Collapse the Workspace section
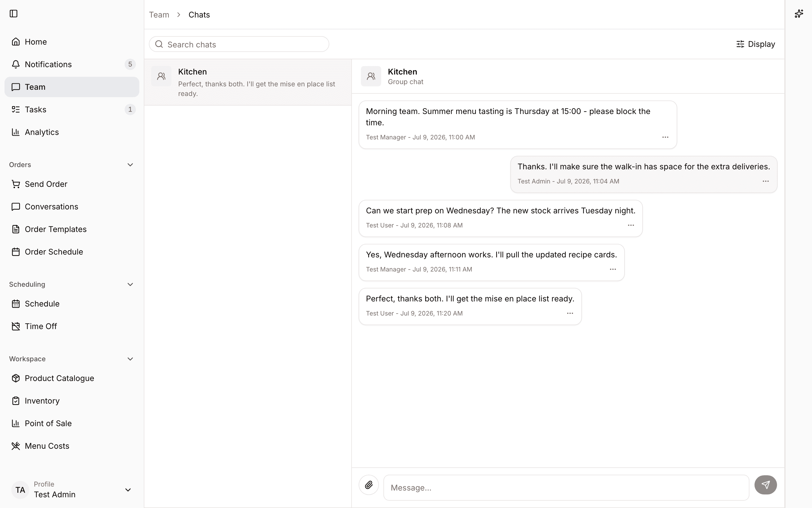This screenshot has width=812, height=508. 130,359
